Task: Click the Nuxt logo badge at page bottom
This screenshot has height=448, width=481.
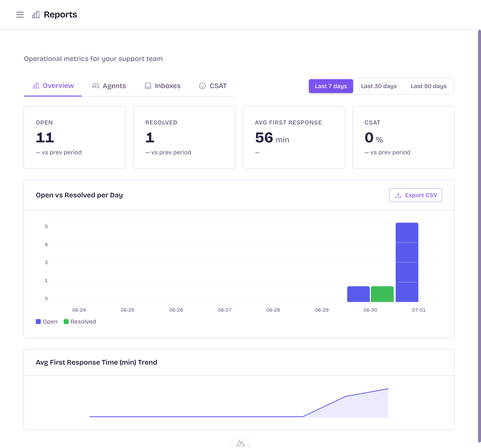Action: click(x=240, y=443)
